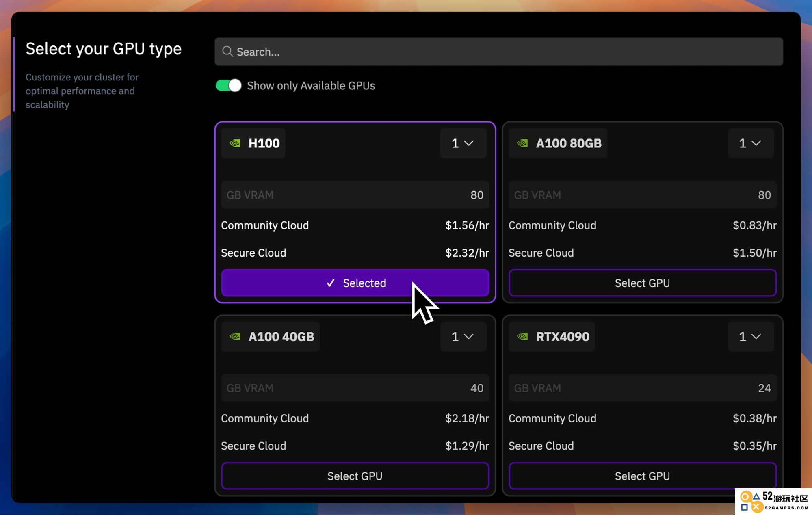812x515 pixels.
Task: Click RTX4090 Secure Cloud price $0.35/hr
Action: click(x=754, y=446)
